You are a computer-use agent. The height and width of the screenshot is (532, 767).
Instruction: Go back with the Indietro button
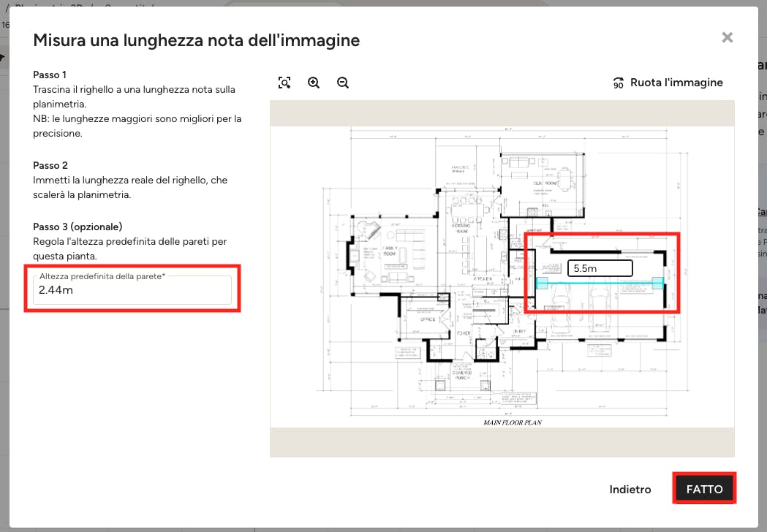(630, 490)
